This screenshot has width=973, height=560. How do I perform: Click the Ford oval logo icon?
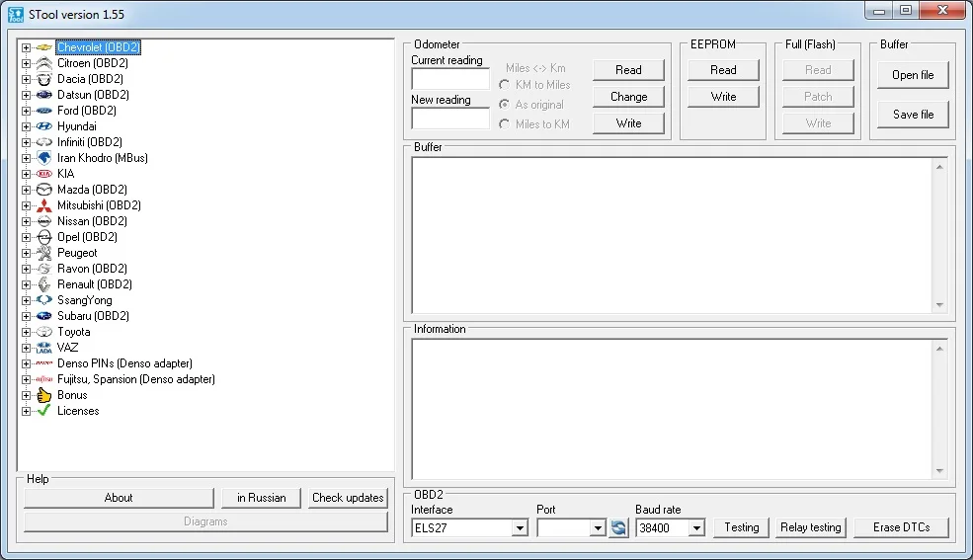[44, 111]
